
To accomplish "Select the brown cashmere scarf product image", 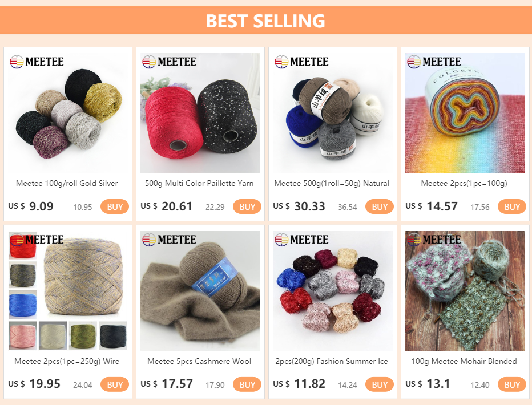I will [x=200, y=291].
